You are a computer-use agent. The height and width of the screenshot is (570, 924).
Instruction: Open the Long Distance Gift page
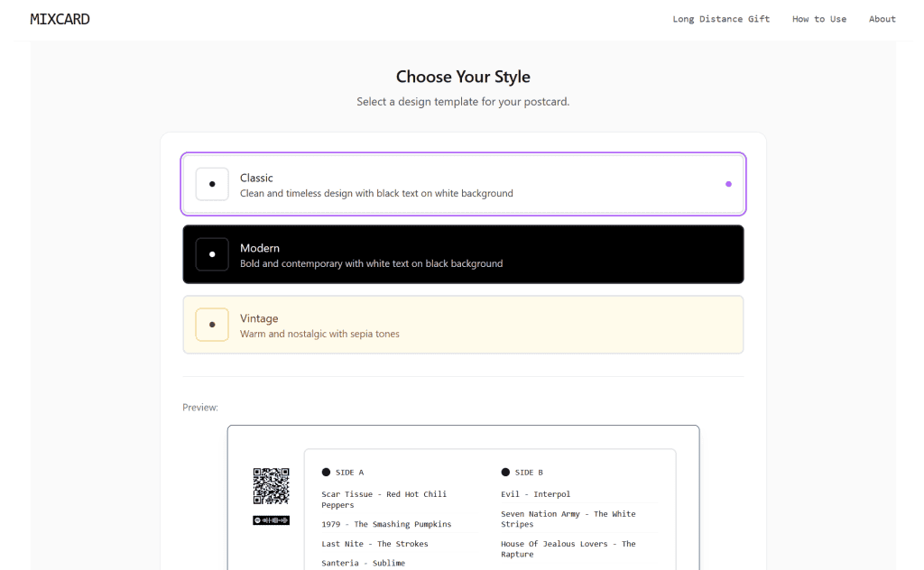[x=721, y=19]
